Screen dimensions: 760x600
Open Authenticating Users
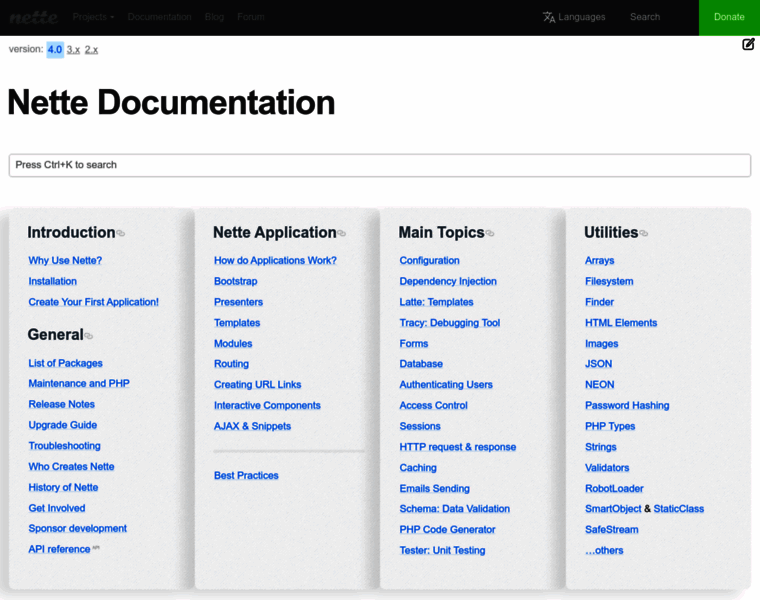446,385
